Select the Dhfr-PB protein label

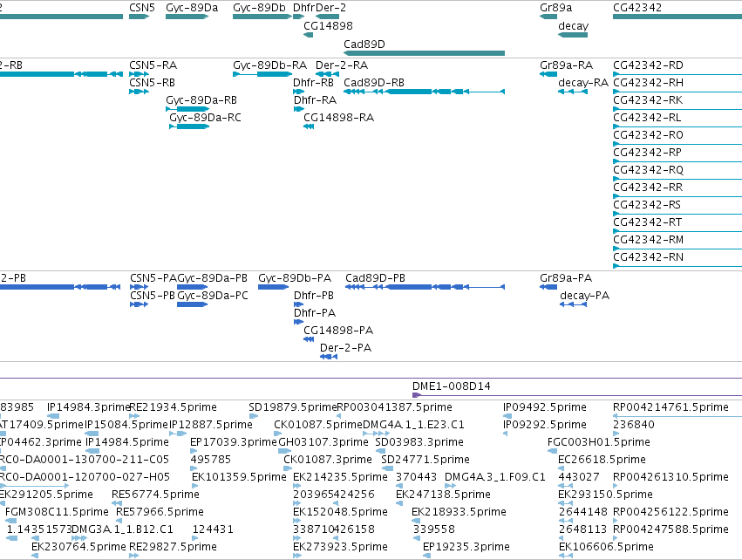pos(314,296)
